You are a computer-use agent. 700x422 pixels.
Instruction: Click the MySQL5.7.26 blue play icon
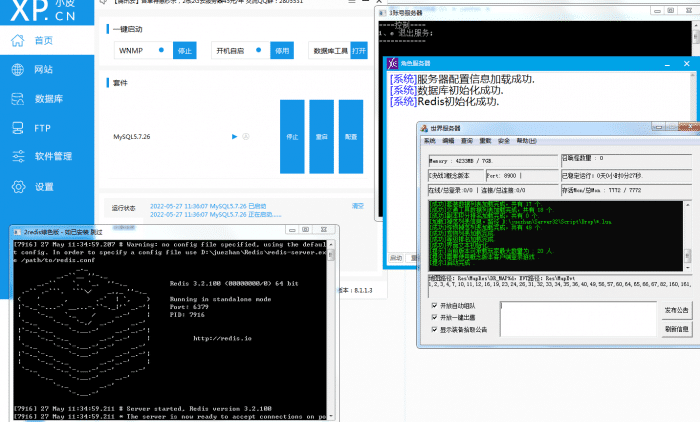234,136
